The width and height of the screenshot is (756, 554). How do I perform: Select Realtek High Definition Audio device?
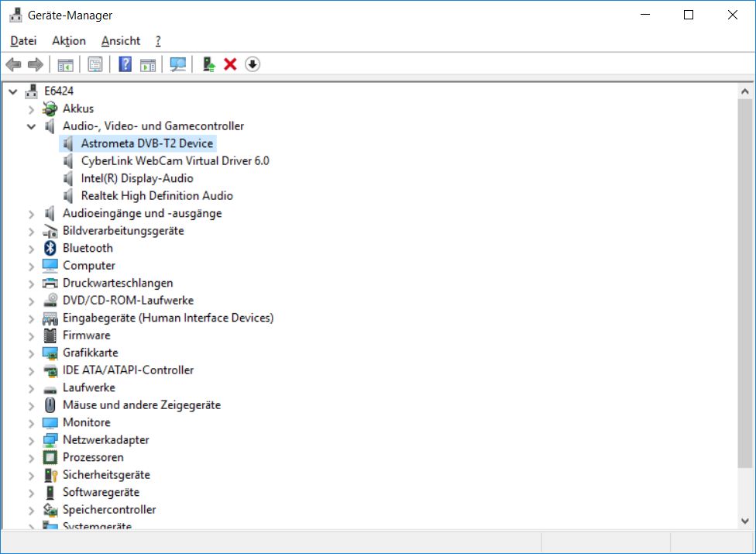[x=156, y=196]
